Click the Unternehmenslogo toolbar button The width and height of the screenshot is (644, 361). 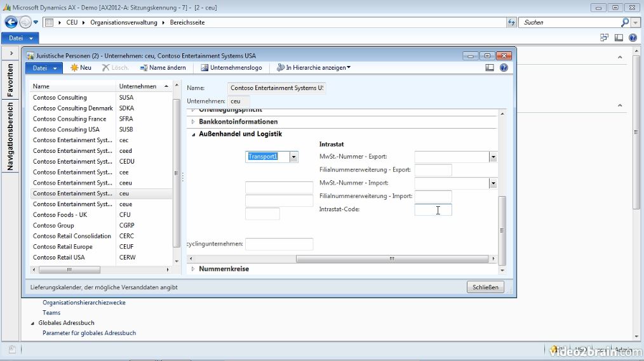[x=231, y=68]
